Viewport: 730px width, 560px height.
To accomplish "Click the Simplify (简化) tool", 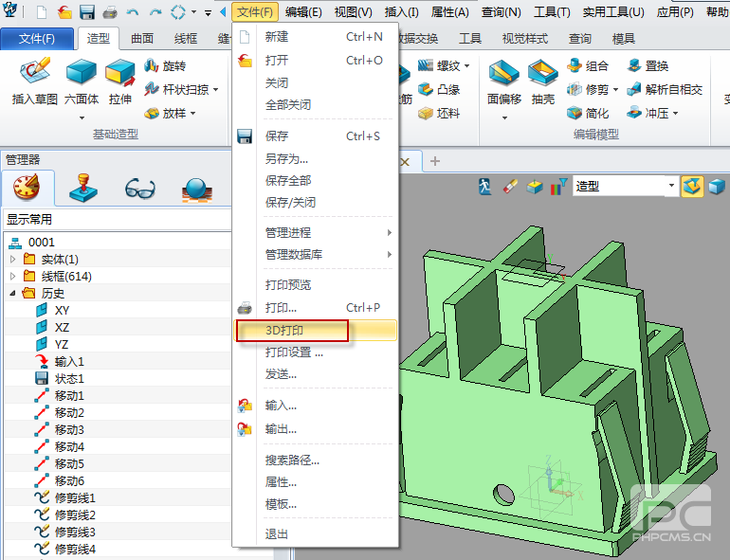I will pos(588,113).
